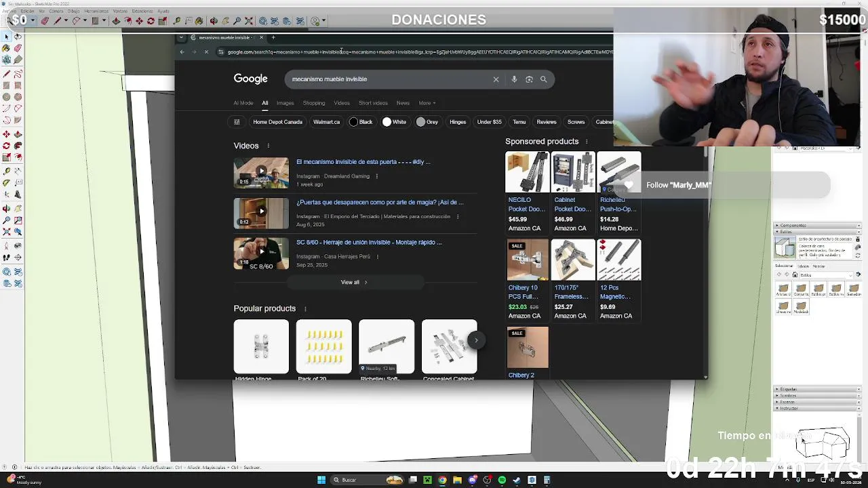868x488 pixels.
Task: Click the Paint Bucket in left tool palette
Action: (6, 48)
